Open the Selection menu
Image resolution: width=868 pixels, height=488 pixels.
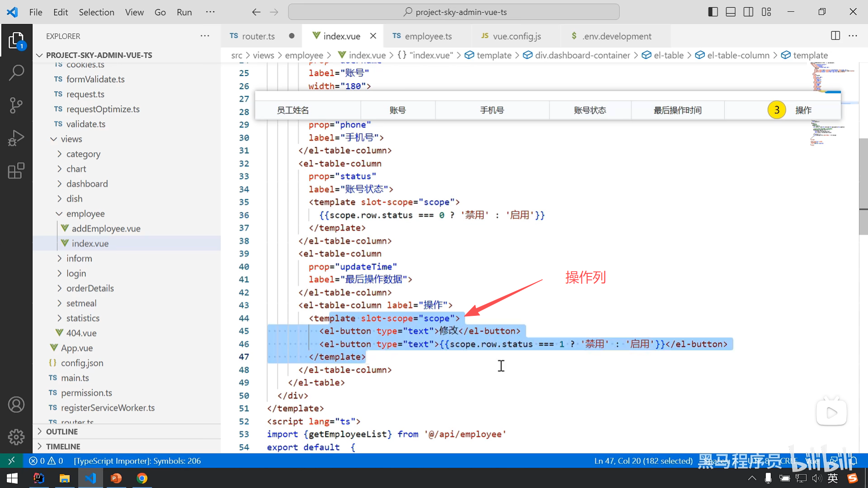point(96,12)
